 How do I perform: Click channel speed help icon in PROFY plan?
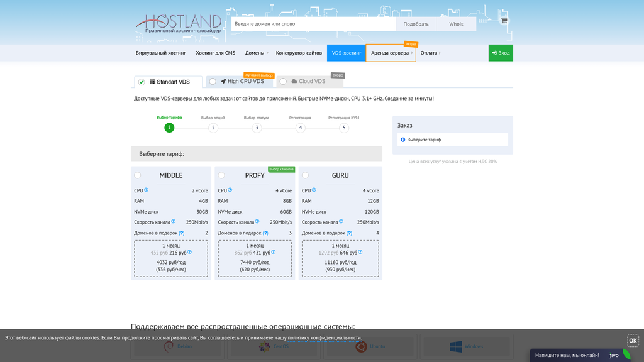point(257,221)
